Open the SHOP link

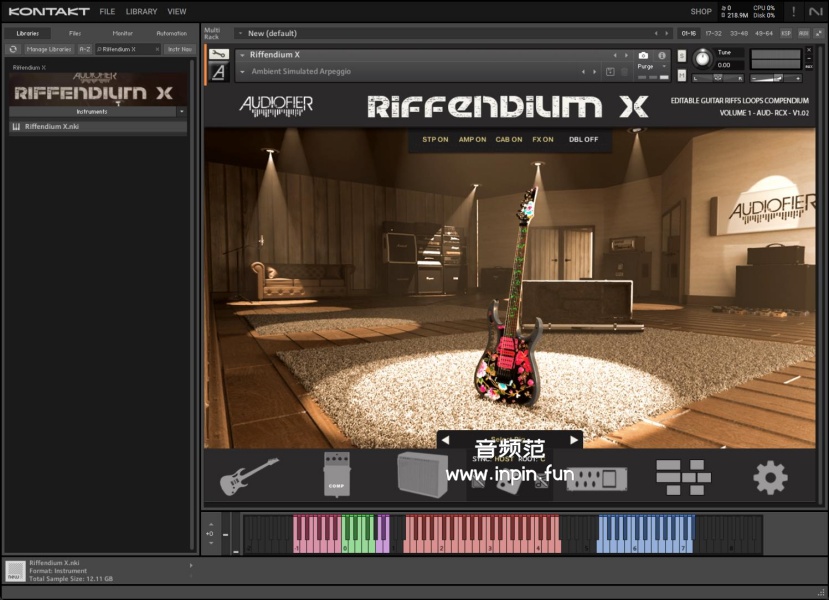(701, 11)
